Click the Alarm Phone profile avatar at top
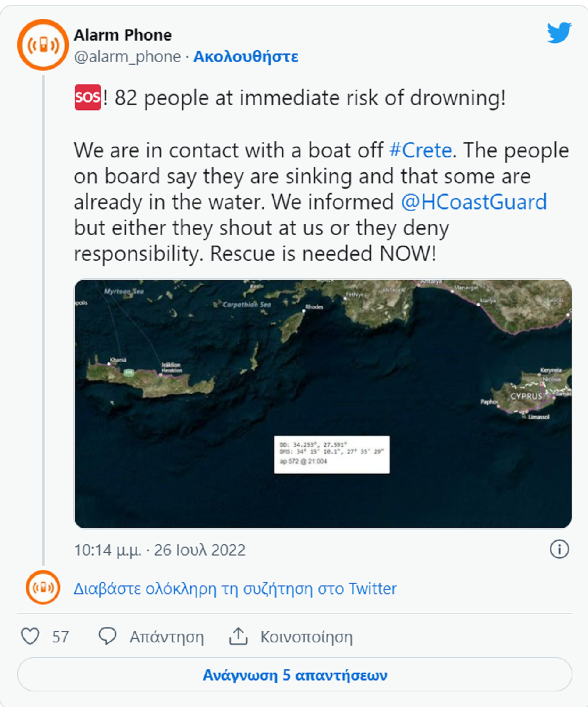588x707 pixels. pyautogui.click(x=43, y=45)
